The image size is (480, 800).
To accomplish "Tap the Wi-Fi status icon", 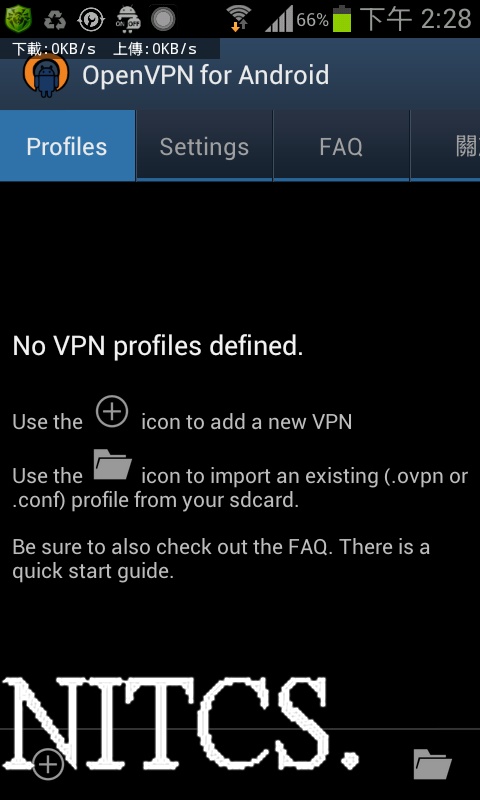I will coord(238,19).
